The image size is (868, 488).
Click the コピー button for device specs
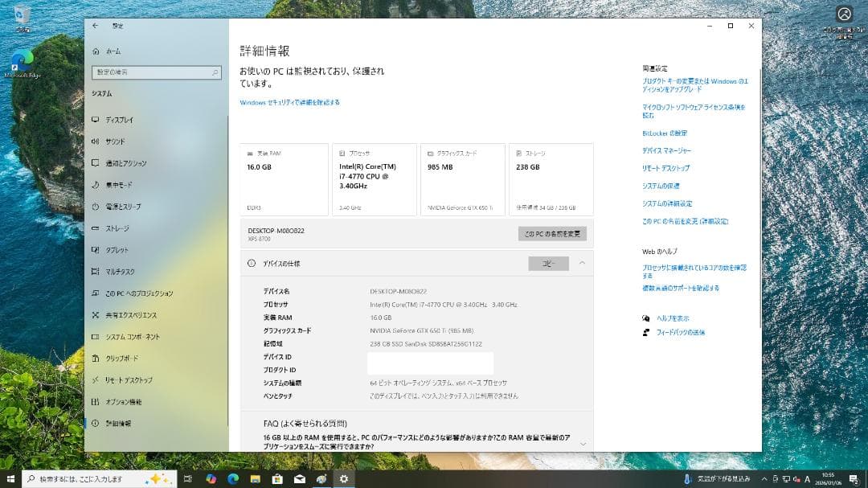(549, 263)
